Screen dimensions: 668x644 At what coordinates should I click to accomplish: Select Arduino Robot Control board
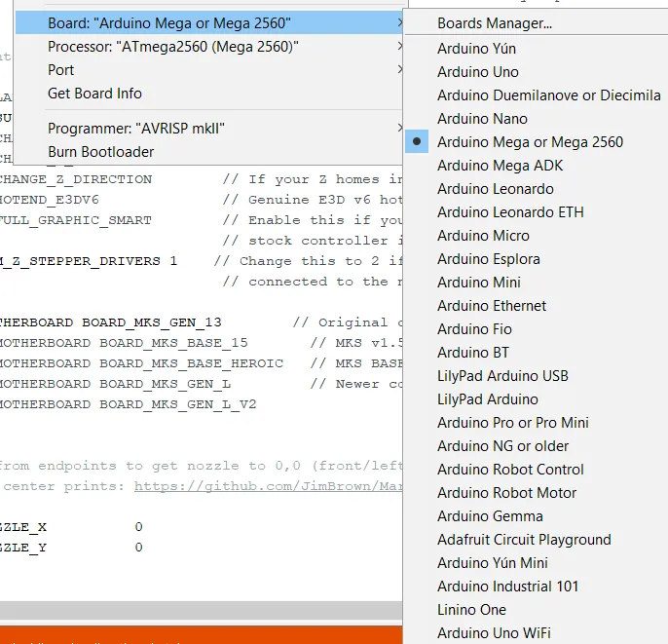coord(510,470)
